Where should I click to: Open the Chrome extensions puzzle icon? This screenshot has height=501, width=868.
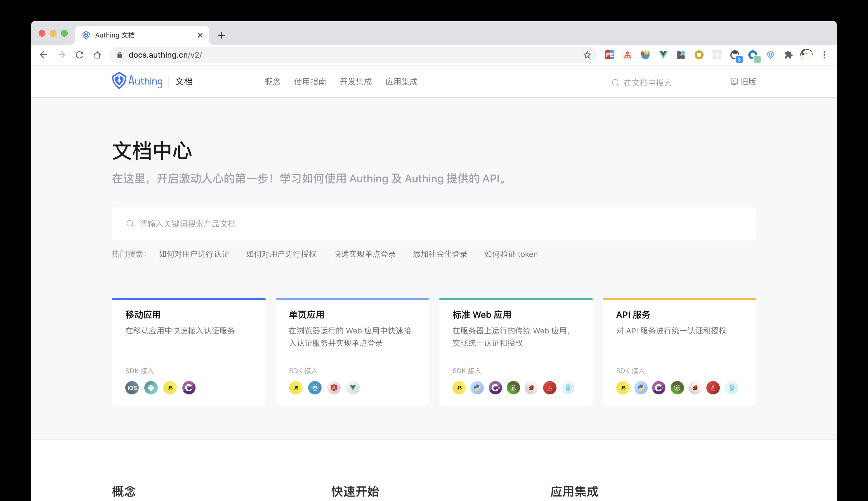click(x=788, y=55)
